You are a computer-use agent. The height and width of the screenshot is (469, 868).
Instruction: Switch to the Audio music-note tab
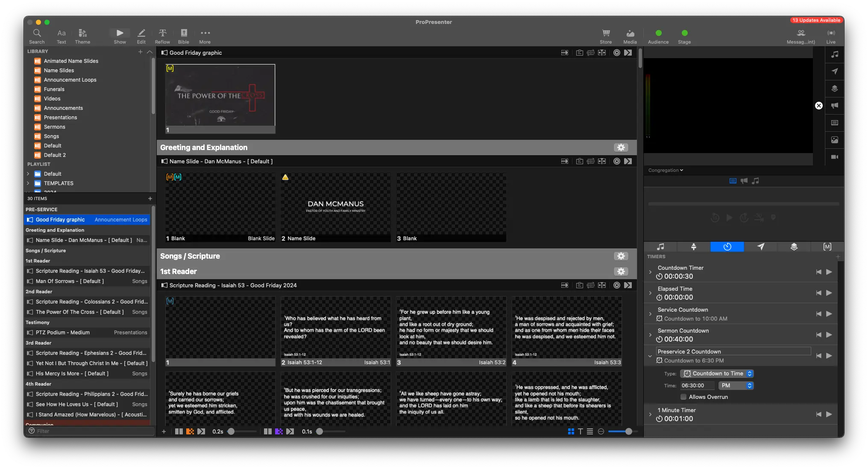pyautogui.click(x=660, y=247)
